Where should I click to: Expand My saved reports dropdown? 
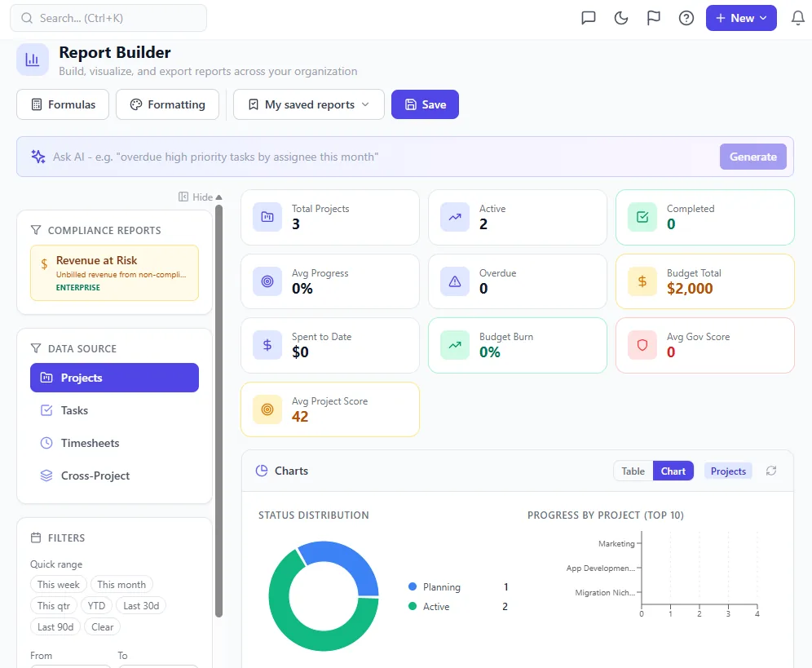pyautogui.click(x=309, y=104)
